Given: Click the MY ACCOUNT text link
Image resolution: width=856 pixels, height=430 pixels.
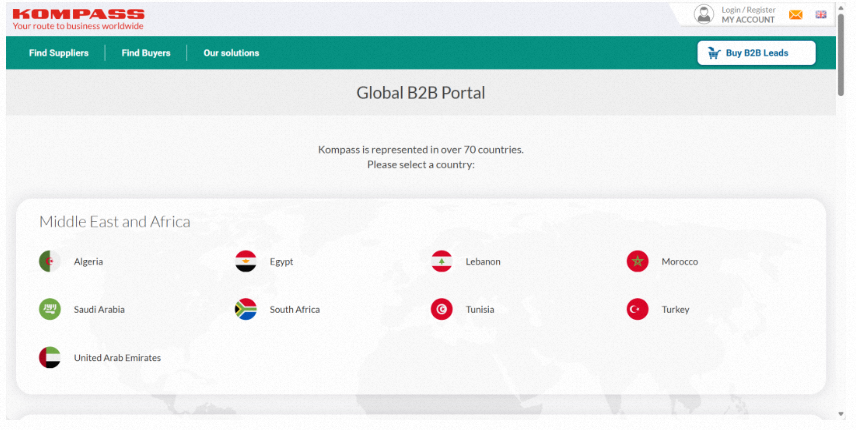Looking at the screenshot, I should [748, 20].
